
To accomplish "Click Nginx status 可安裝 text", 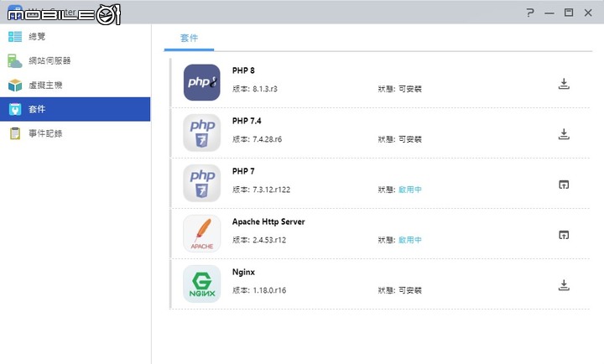I will pyautogui.click(x=410, y=290).
